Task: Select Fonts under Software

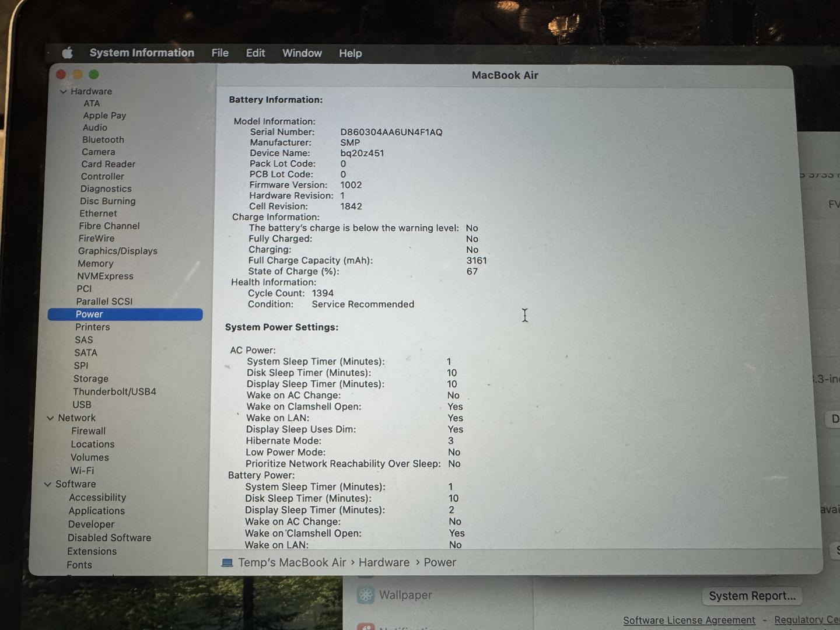Action: click(x=79, y=565)
